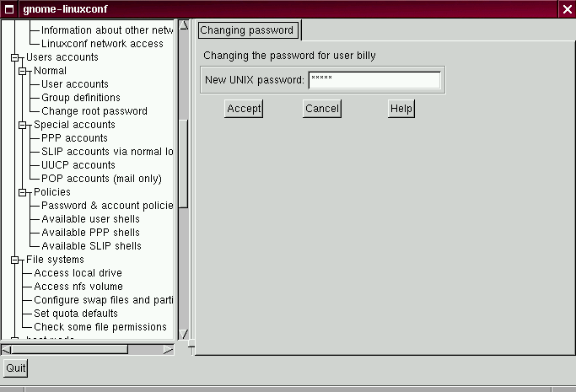Collapse the File systems tree node
The height and width of the screenshot is (392, 576).
coord(14,260)
